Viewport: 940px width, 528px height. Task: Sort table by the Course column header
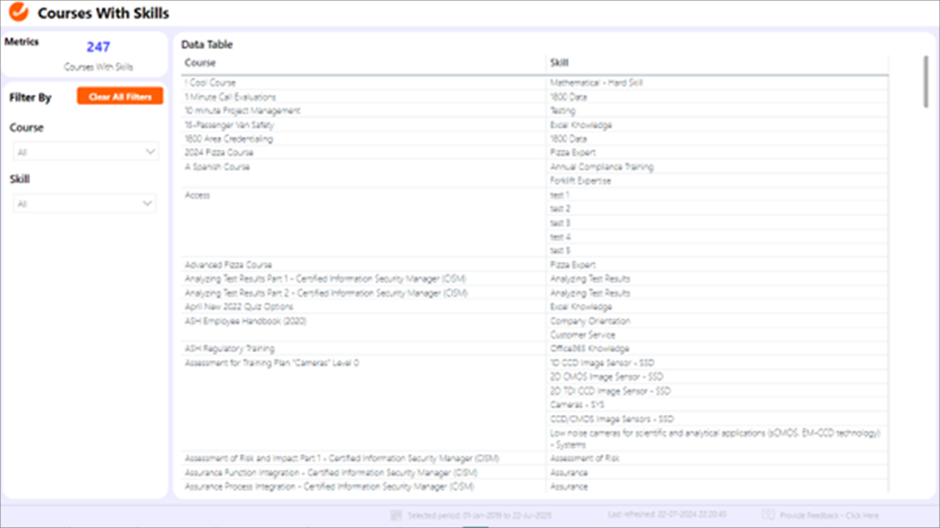[x=201, y=63]
